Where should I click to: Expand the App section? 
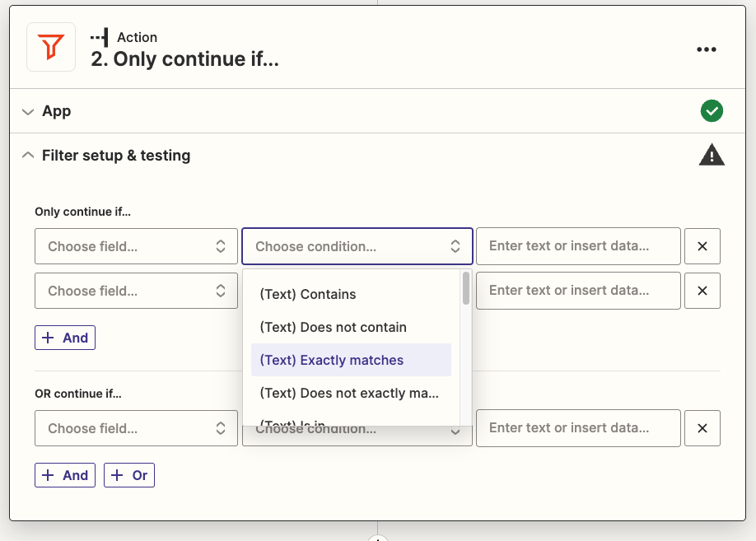[x=56, y=111]
